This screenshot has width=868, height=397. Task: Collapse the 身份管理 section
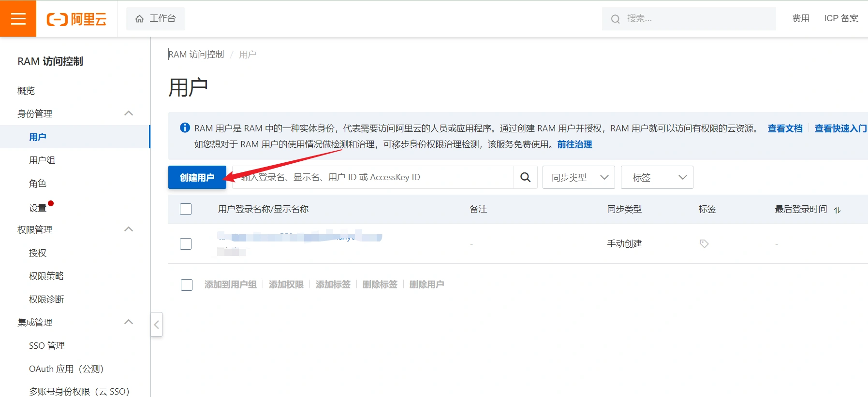129,113
